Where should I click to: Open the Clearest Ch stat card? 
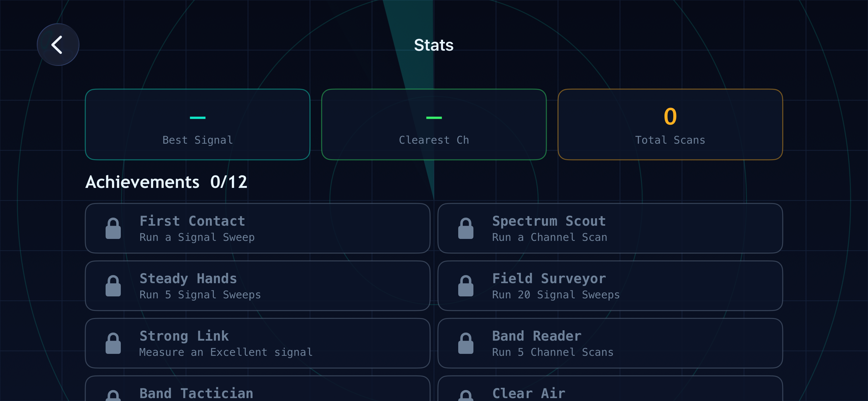434,124
